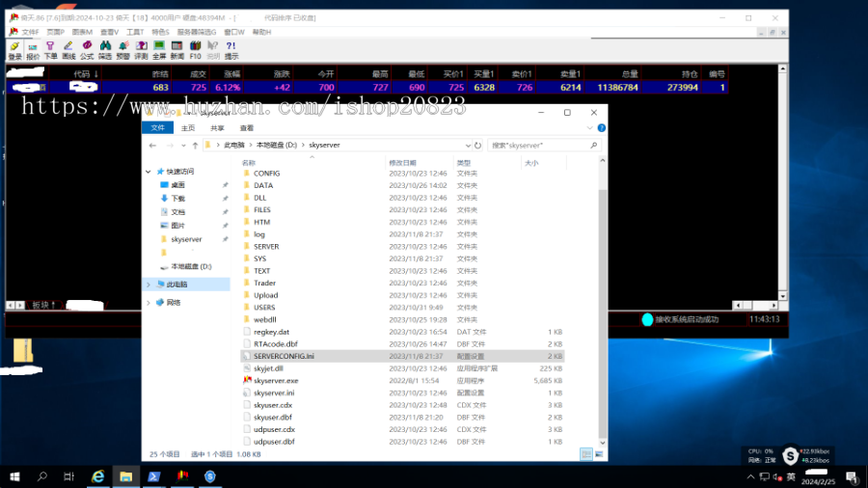Expand 网络 tree node

[149, 303]
